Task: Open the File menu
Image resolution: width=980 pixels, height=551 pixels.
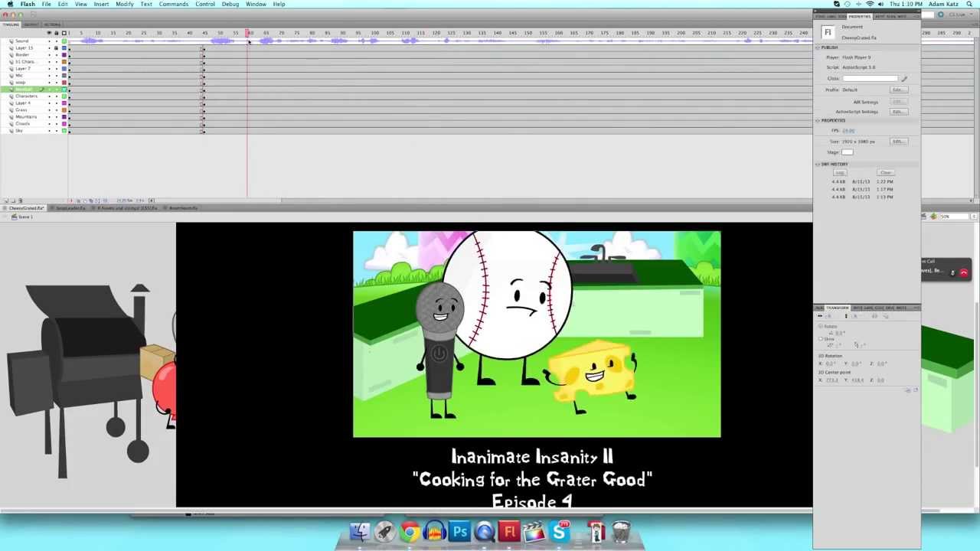Action: [46, 4]
